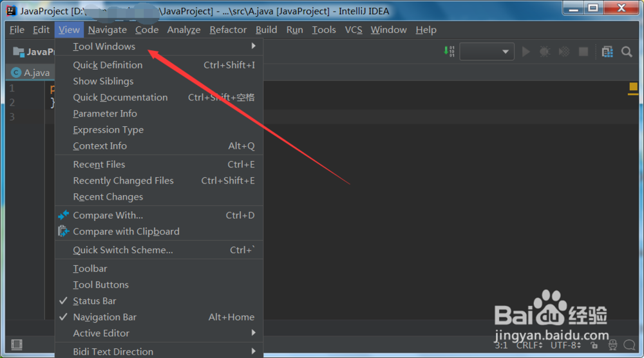Select the A.java editor tab
Screen dimensions: 644x358
(x=31, y=73)
